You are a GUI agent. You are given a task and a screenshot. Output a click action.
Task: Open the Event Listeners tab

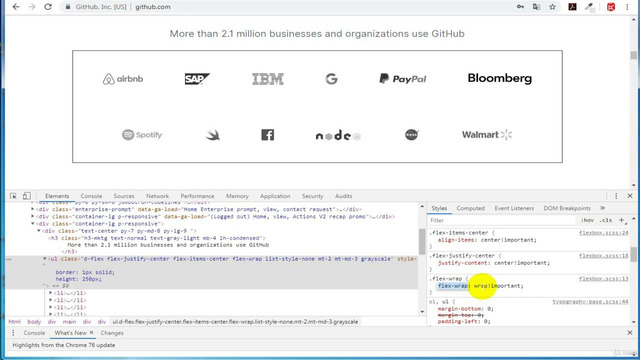514,208
